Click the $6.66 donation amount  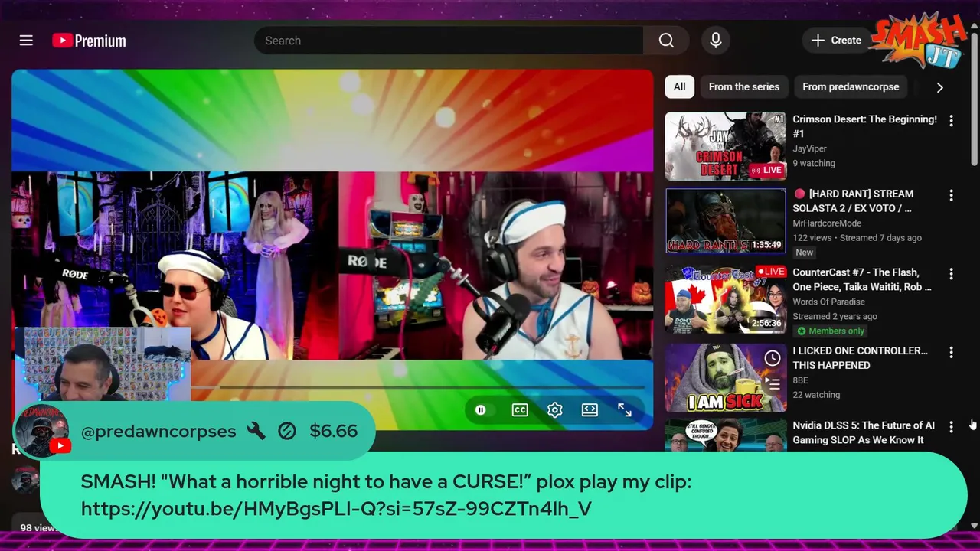(x=334, y=431)
